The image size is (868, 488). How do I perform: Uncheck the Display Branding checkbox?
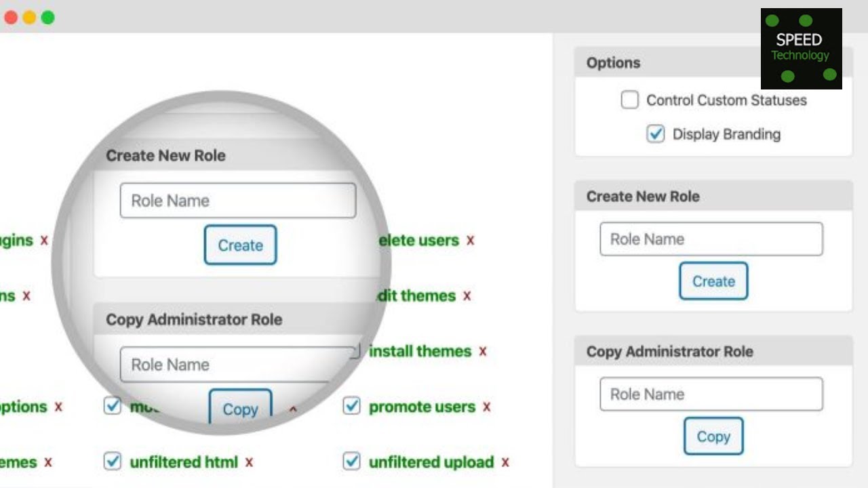pyautogui.click(x=655, y=134)
